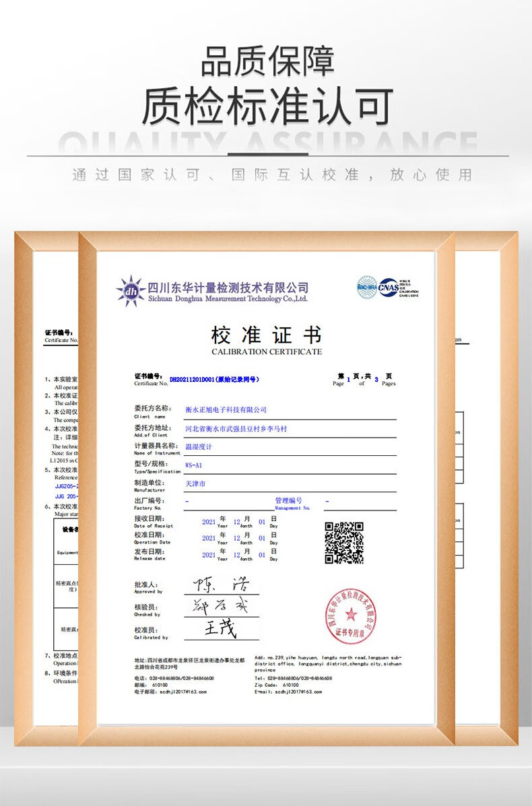This screenshot has height=806, width=532.
Task: Click the 证书编号 label on front certificate
Action: pyautogui.click(x=149, y=376)
